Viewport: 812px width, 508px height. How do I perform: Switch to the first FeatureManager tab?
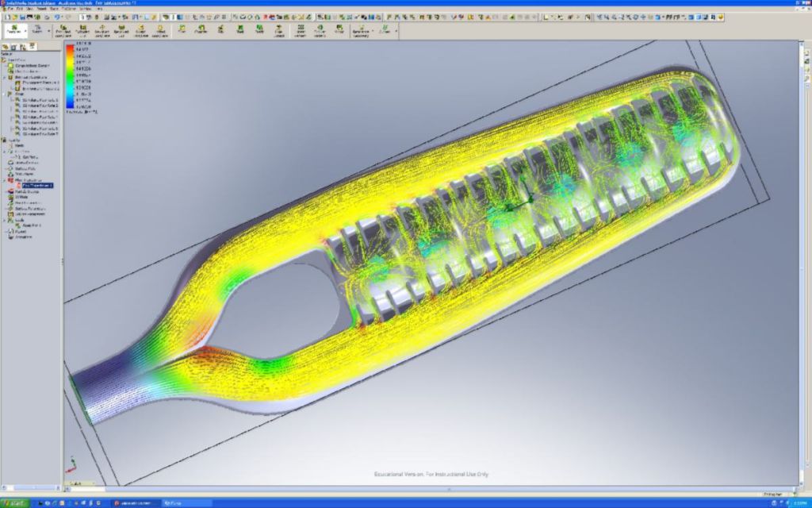(6, 47)
